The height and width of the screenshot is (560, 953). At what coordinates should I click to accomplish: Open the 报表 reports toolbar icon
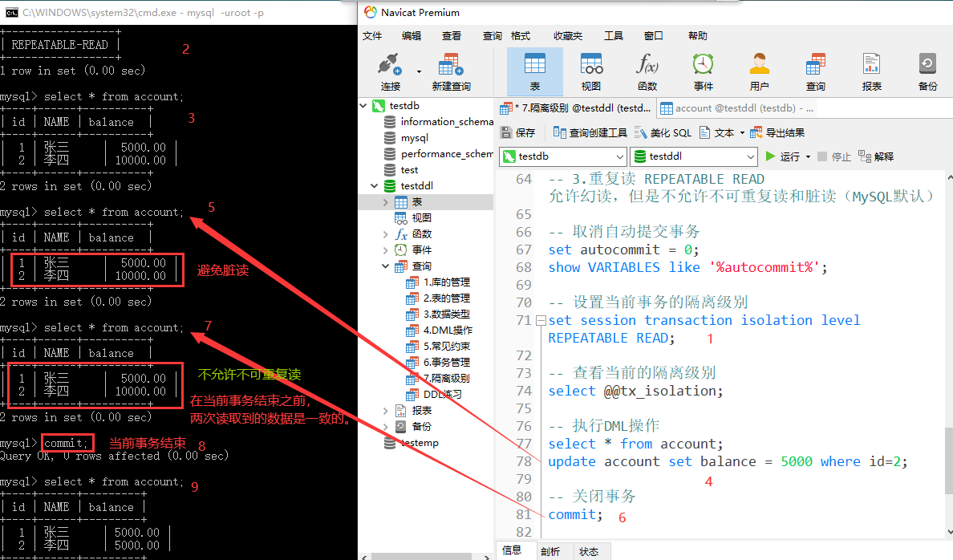coord(871,71)
